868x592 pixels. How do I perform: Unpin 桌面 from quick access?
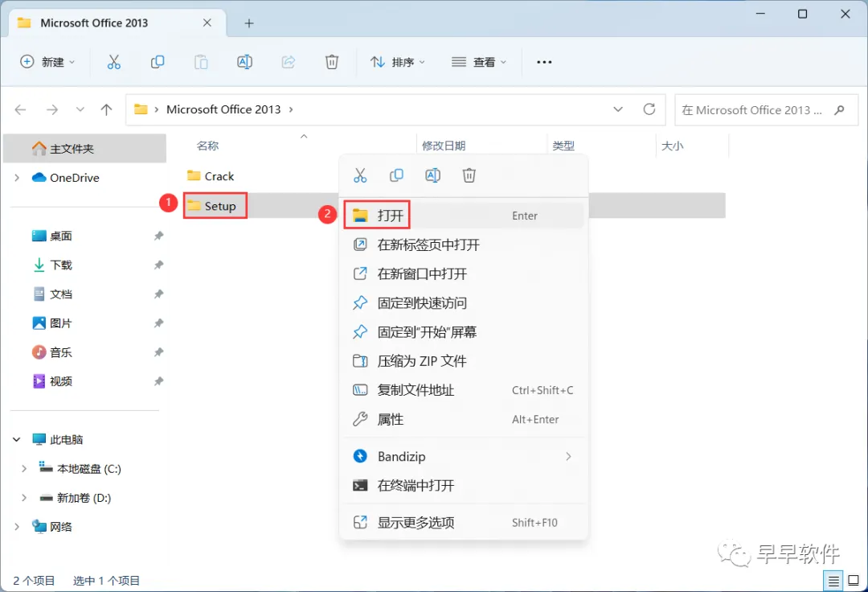[158, 236]
